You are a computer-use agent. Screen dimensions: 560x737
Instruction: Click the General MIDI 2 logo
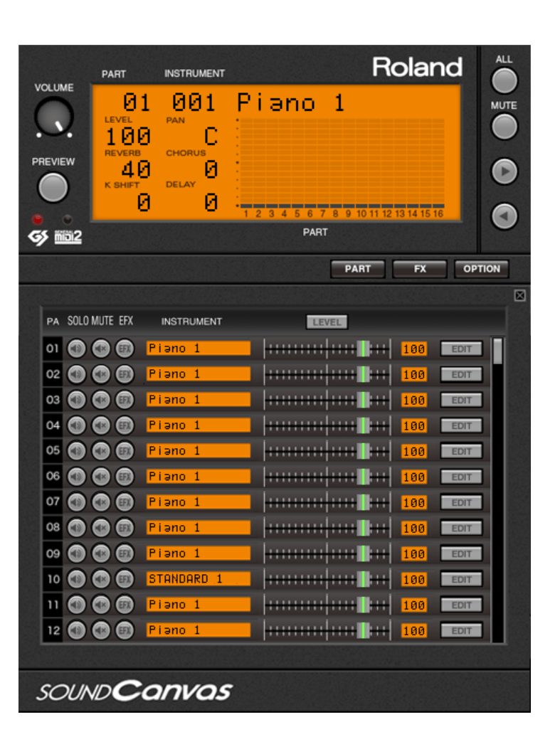click(68, 237)
